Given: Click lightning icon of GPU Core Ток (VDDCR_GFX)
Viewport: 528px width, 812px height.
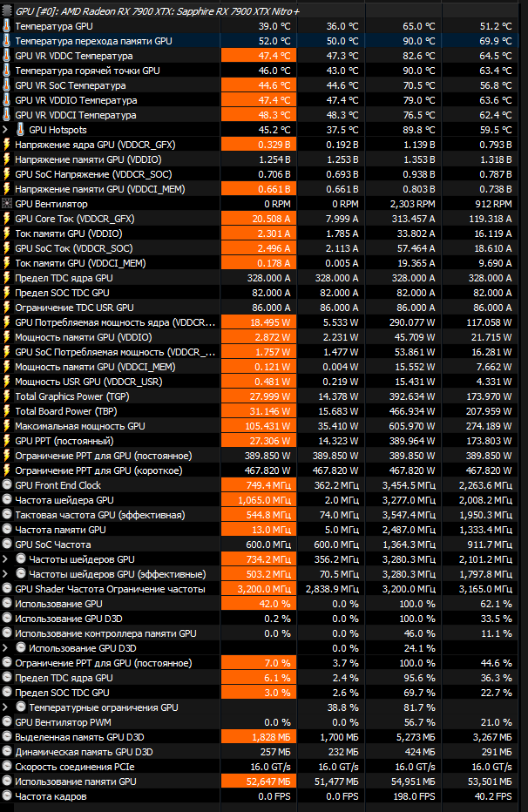Looking at the screenshot, I should 7,219.
